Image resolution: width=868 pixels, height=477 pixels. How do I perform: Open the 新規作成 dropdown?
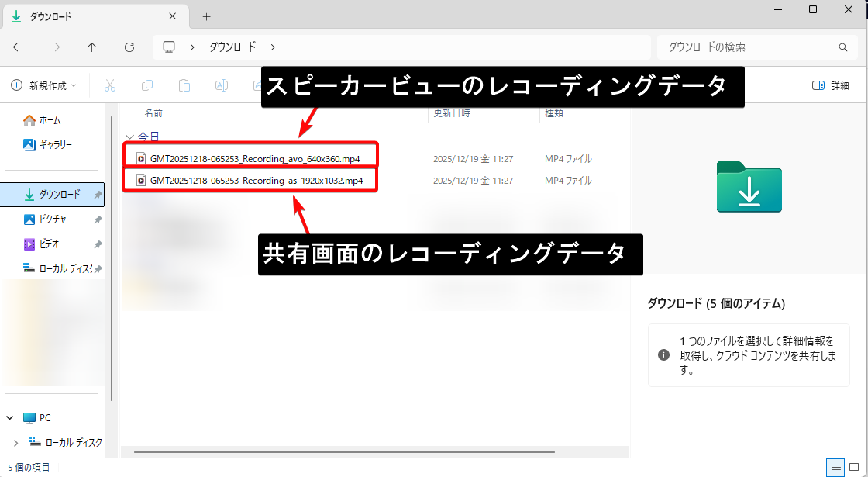tap(43, 85)
